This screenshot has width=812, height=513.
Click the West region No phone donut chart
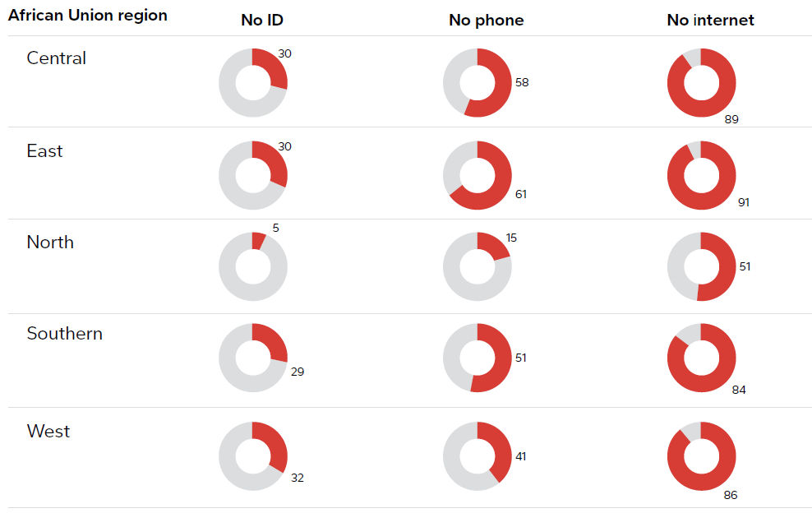point(478,456)
